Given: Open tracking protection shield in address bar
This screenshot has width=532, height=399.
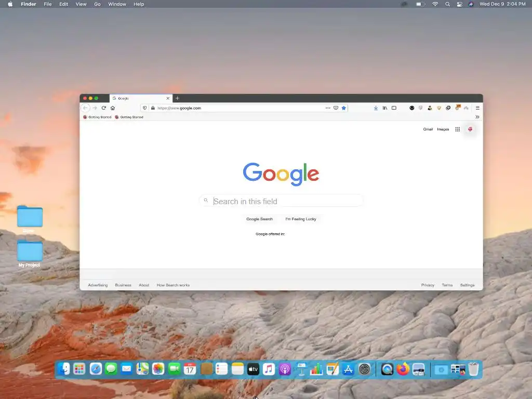Looking at the screenshot, I should click(145, 108).
